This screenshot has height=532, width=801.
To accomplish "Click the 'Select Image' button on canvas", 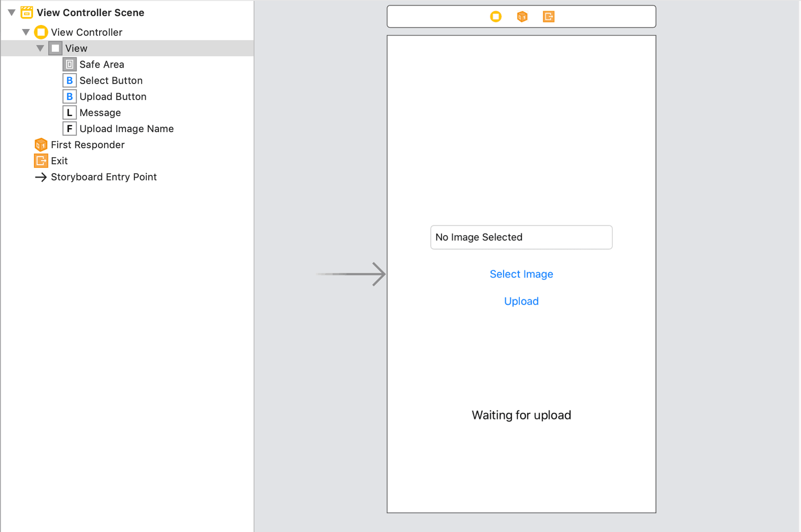I will tap(521, 274).
